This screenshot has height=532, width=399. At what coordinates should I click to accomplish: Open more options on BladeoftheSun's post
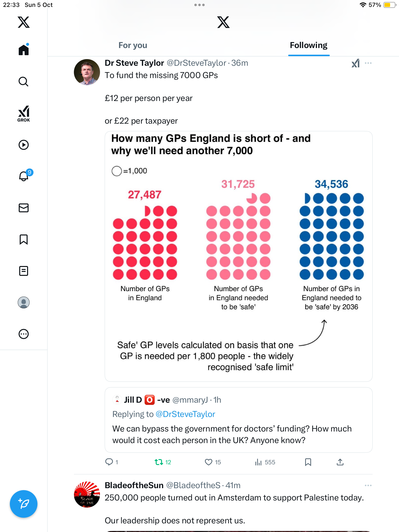(368, 485)
